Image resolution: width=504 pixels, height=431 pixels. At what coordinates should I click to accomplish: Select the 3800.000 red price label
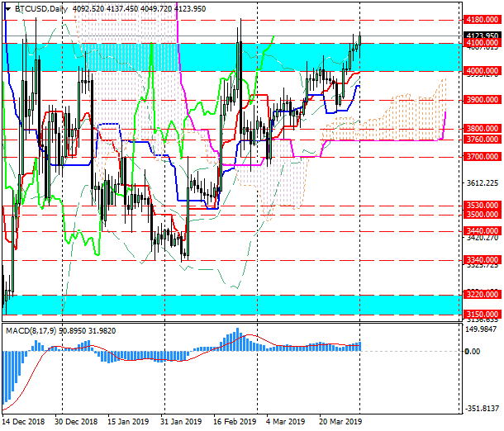tap(480, 129)
